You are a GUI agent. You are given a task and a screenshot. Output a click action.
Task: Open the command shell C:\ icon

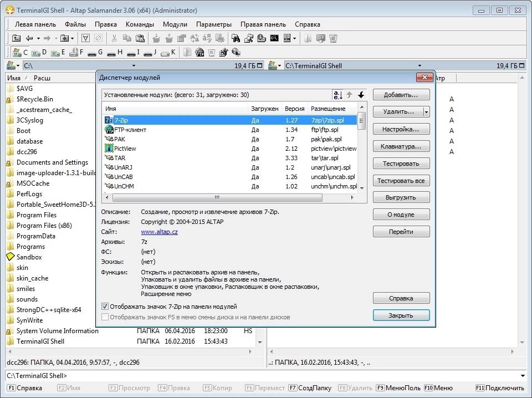(274, 38)
